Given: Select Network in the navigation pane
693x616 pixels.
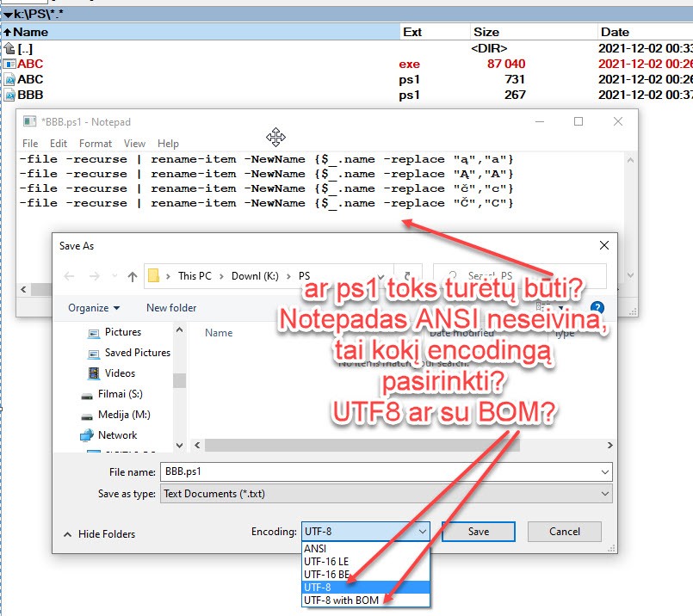Looking at the screenshot, I should pyautogui.click(x=117, y=435).
